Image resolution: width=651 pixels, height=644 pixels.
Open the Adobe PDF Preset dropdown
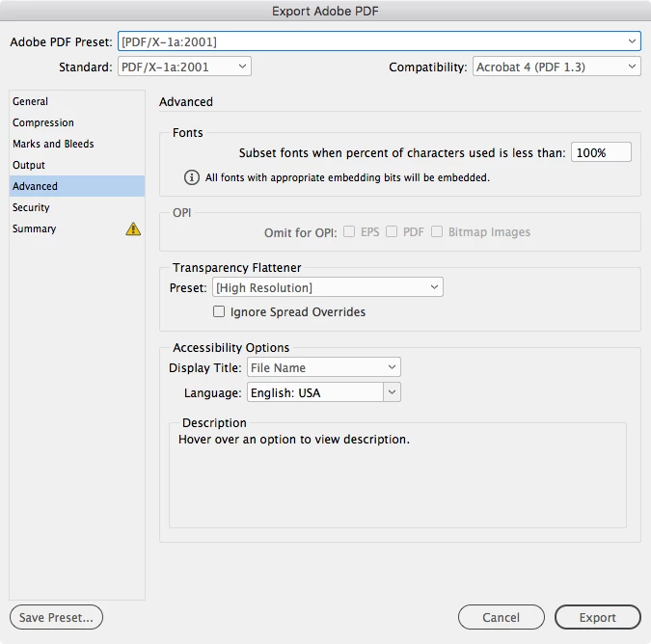(379, 41)
